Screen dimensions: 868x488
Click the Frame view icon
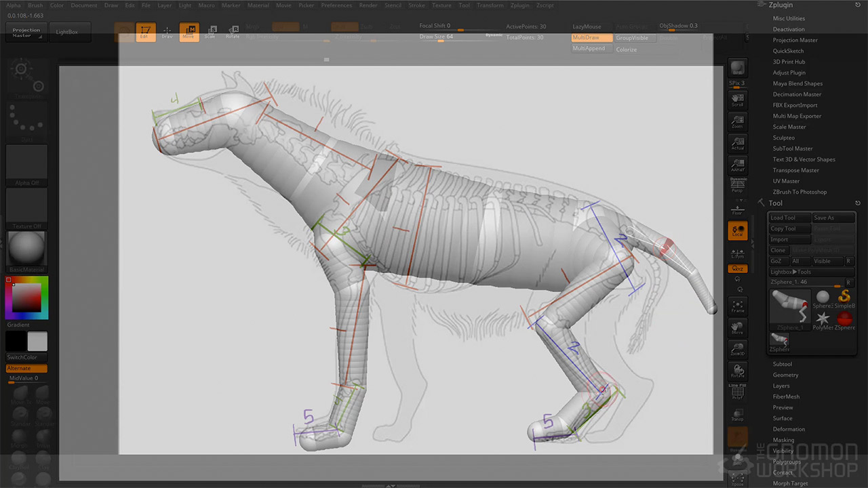tap(737, 307)
